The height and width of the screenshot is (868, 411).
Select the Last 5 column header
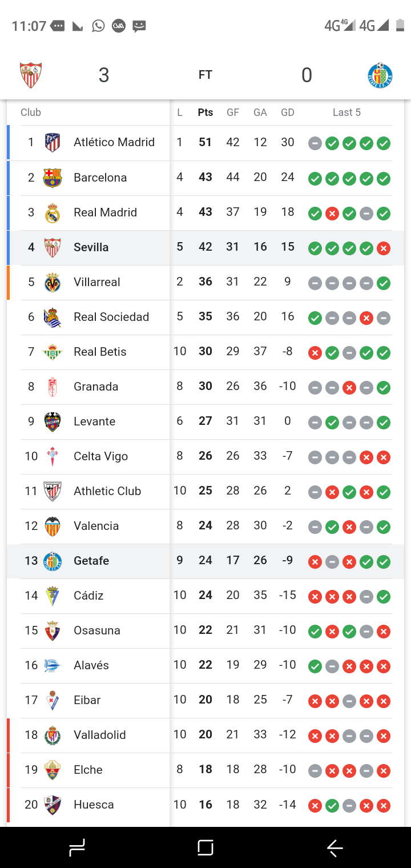pyautogui.click(x=347, y=112)
